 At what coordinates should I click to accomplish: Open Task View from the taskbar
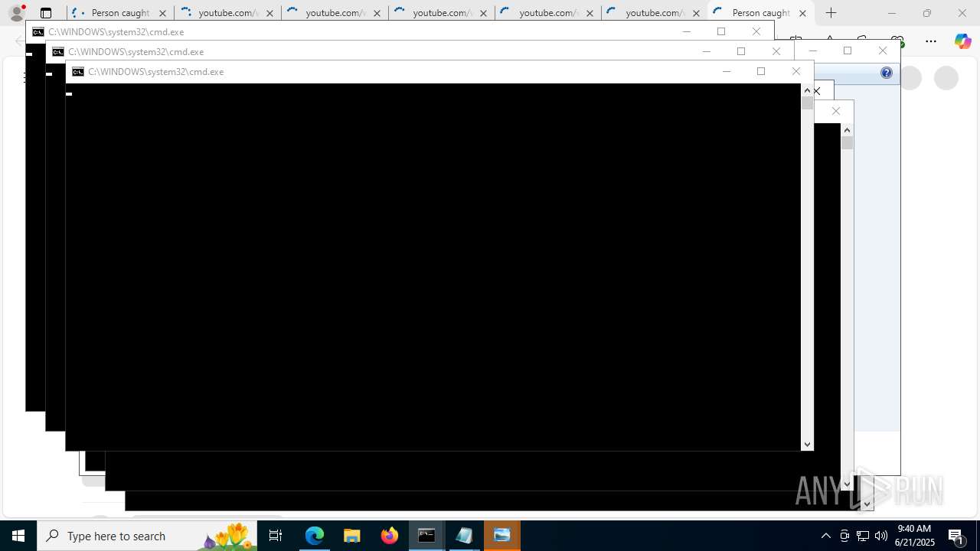[x=276, y=536]
